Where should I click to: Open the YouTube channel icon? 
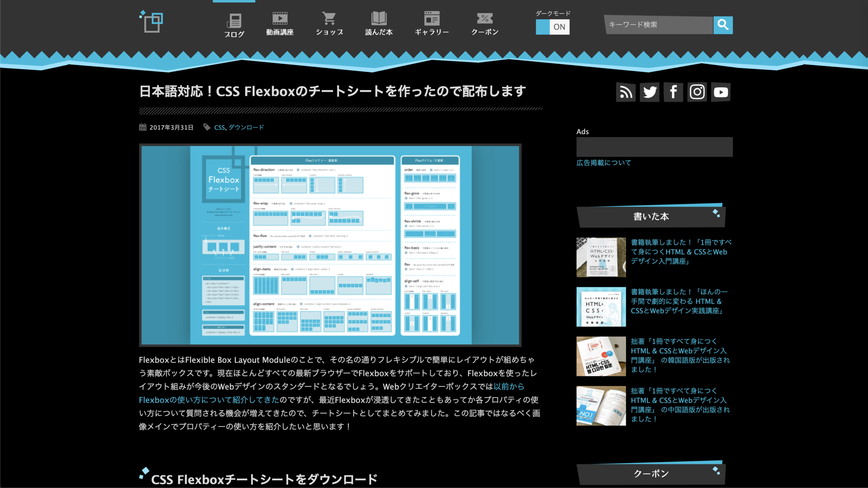click(x=721, y=92)
